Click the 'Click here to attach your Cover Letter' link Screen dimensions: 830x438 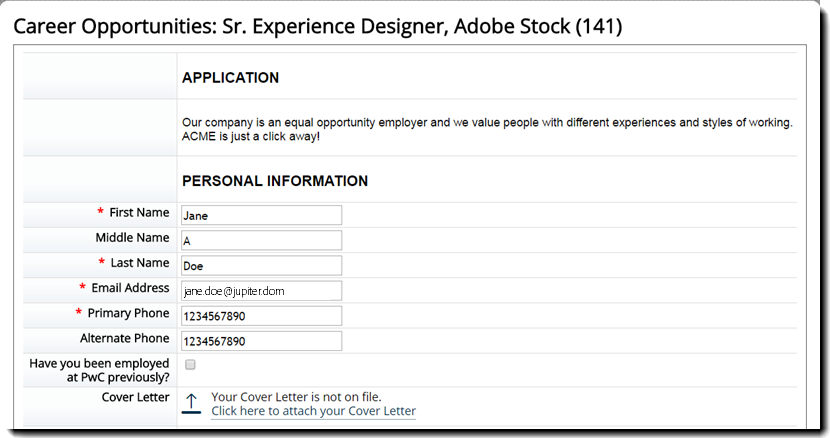[313, 411]
